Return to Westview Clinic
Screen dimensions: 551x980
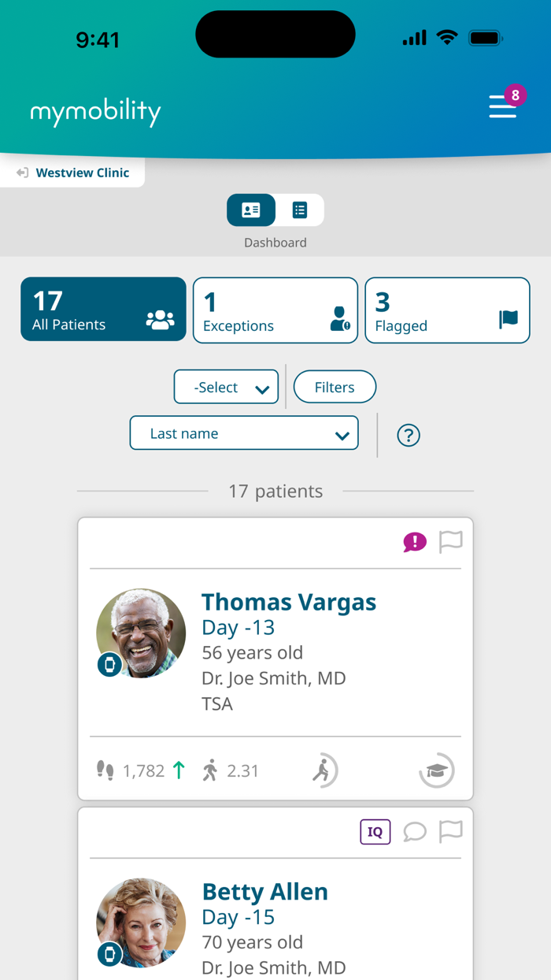point(72,172)
